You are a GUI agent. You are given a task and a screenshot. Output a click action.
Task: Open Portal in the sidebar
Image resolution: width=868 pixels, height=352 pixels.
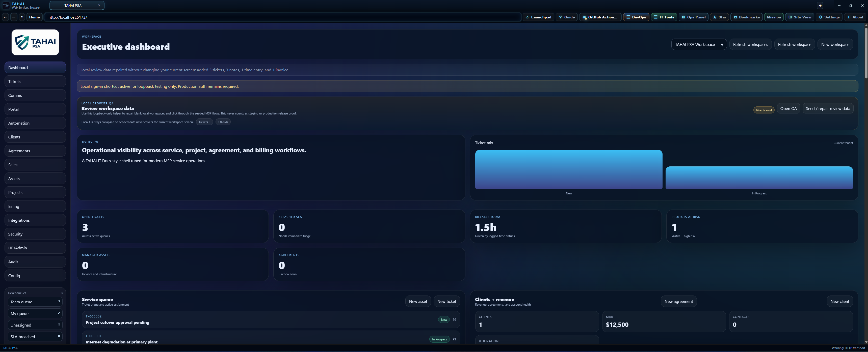click(x=35, y=109)
